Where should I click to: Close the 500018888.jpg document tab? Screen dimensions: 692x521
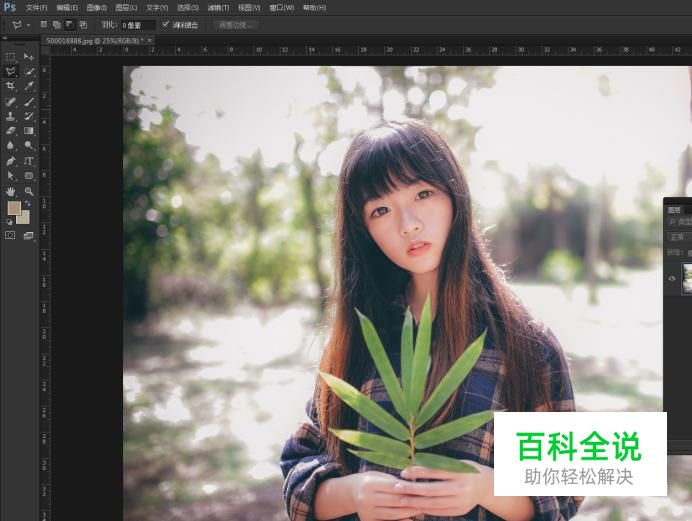pos(150,41)
